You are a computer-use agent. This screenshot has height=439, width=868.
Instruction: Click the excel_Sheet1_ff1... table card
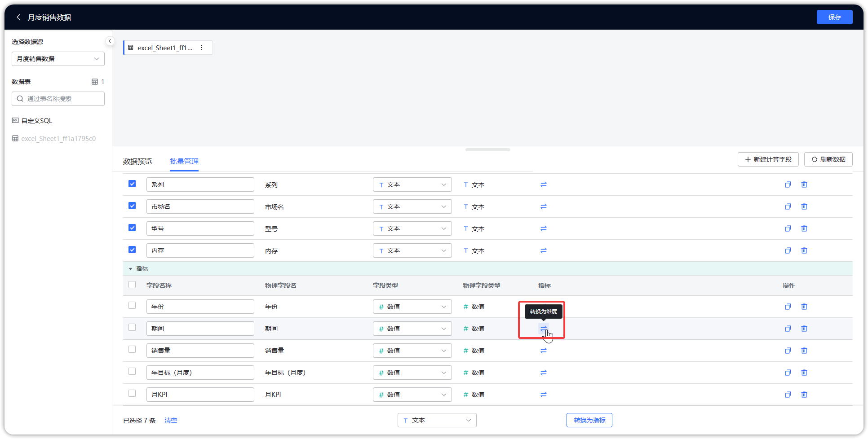coord(168,48)
